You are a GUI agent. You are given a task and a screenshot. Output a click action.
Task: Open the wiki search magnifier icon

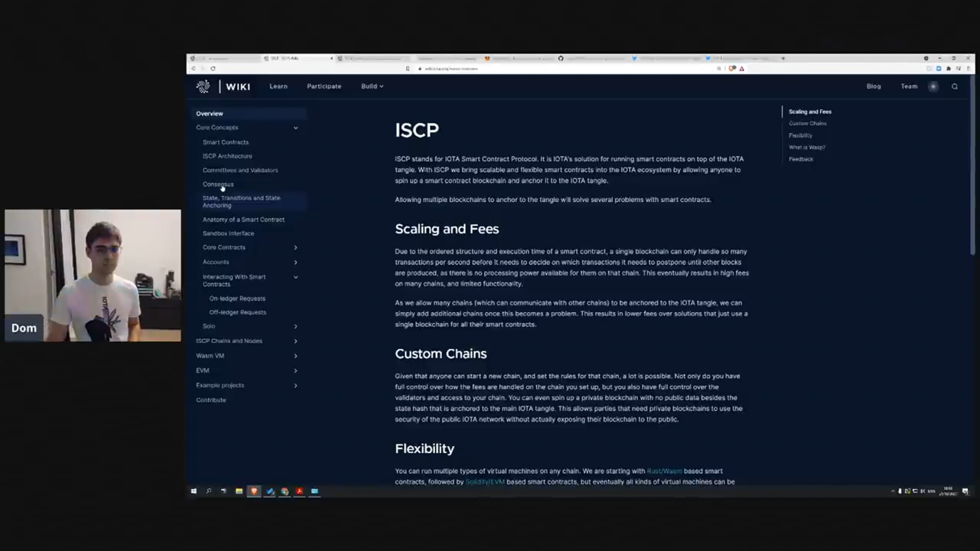tap(954, 86)
